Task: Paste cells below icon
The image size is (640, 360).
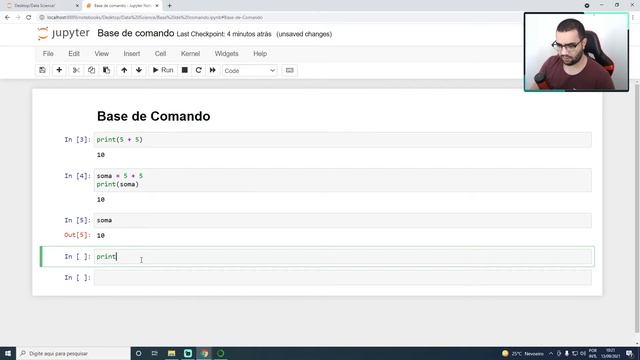Action: pos(107,70)
